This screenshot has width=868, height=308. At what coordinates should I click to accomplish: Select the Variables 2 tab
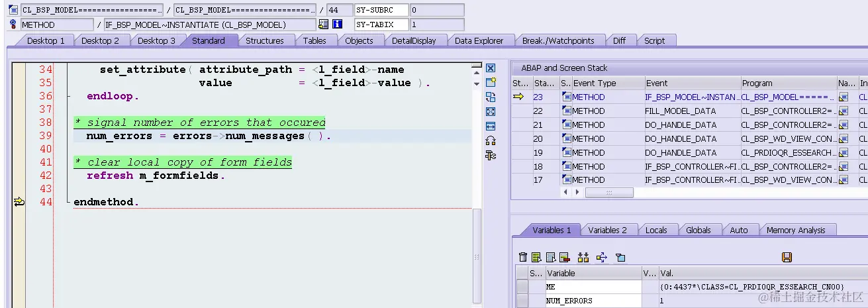(608, 230)
